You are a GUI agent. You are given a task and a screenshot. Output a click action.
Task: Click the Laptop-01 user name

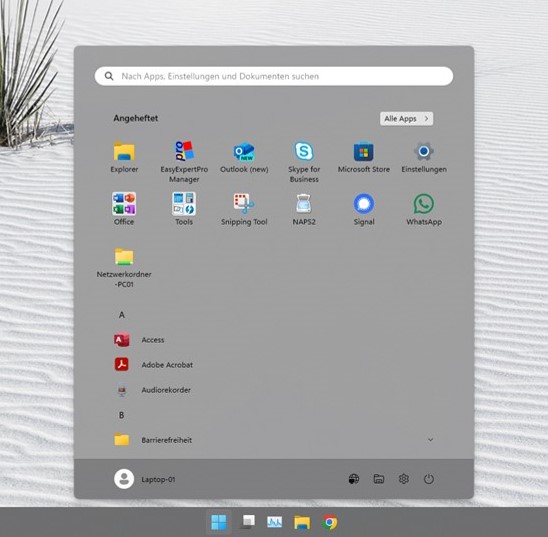pos(158,479)
